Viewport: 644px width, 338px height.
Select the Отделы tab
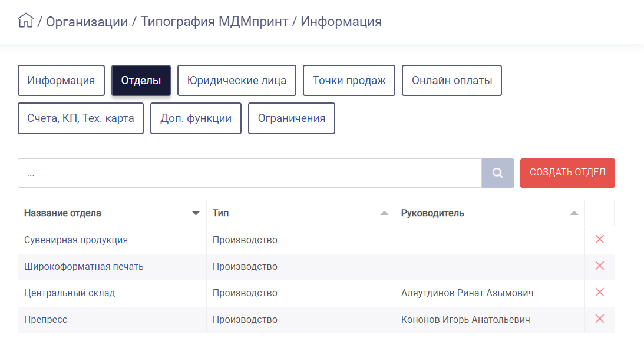click(x=141, y=81)
